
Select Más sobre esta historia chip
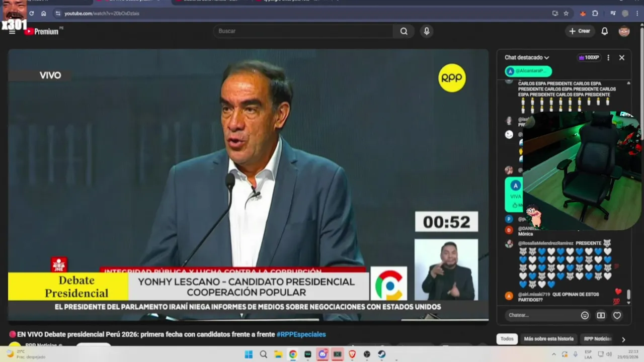(548, 339)
